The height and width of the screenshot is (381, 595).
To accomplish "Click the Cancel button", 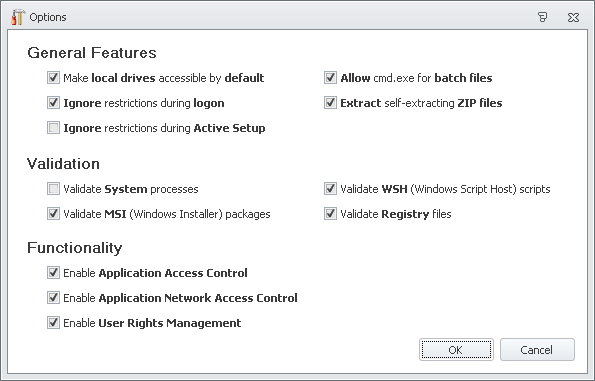I will (537, 350).
